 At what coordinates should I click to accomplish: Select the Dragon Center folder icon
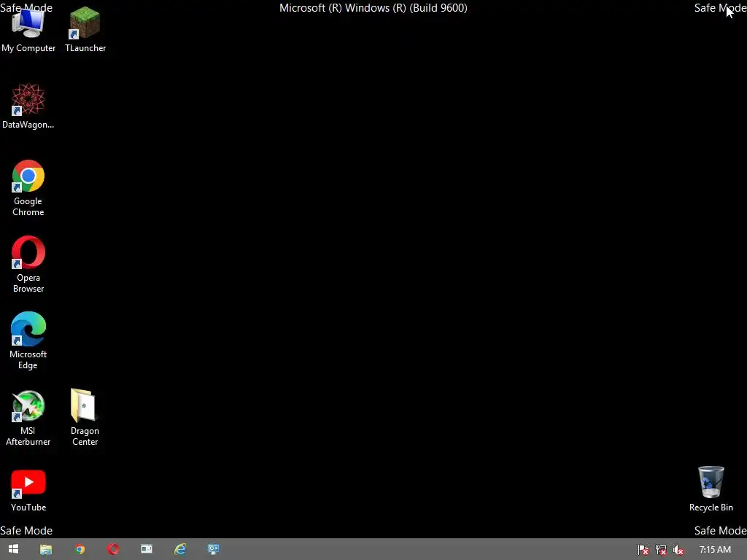(85, 418)
